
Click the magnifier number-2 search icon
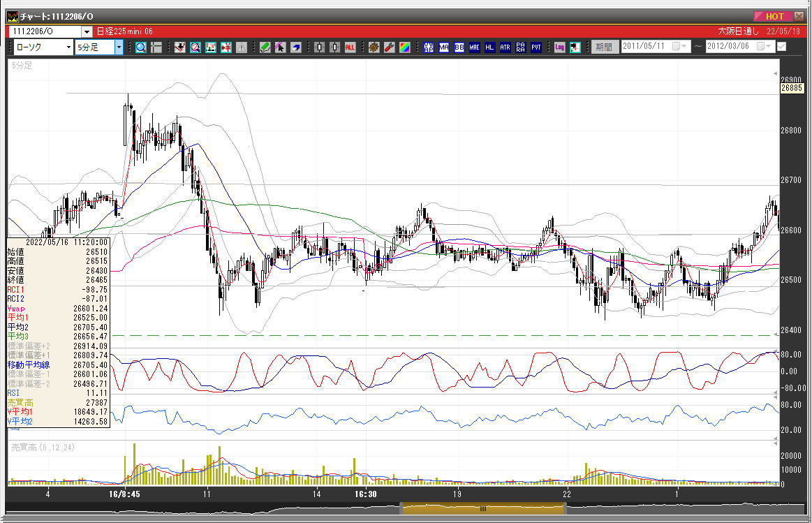195,47
